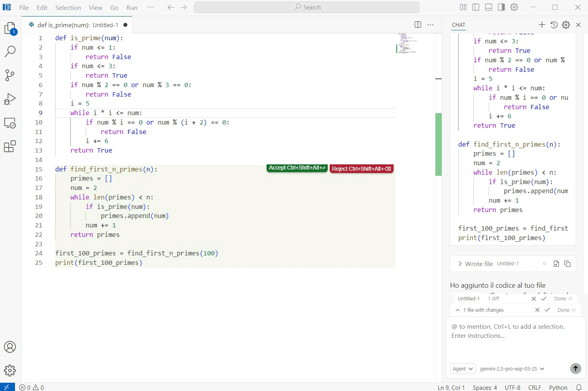This screenshot has width=588, height=391.
Task: Open editor More Actions ellipsis
Action: click(431, 24)
